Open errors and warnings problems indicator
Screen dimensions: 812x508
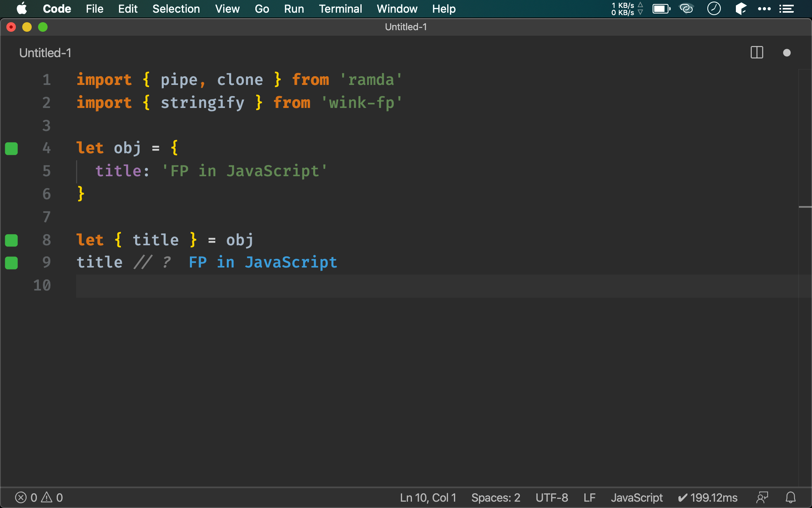(x=39, y=497)
